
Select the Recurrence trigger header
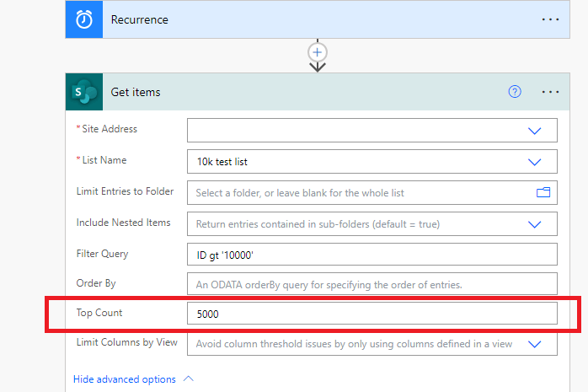click(318, 19)
